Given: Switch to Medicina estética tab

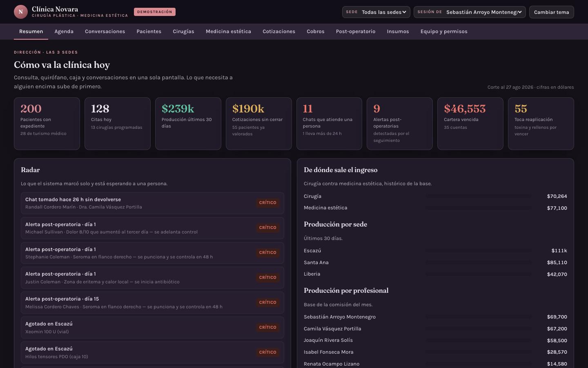Looking at the screenshot, I should pos(228,31).
